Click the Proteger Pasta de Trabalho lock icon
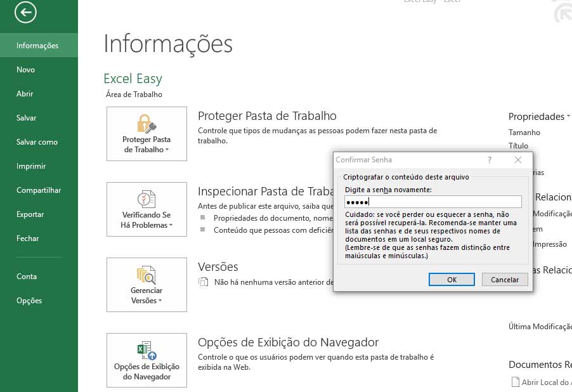This screenshot has width=572, height=392. (146, 123)
